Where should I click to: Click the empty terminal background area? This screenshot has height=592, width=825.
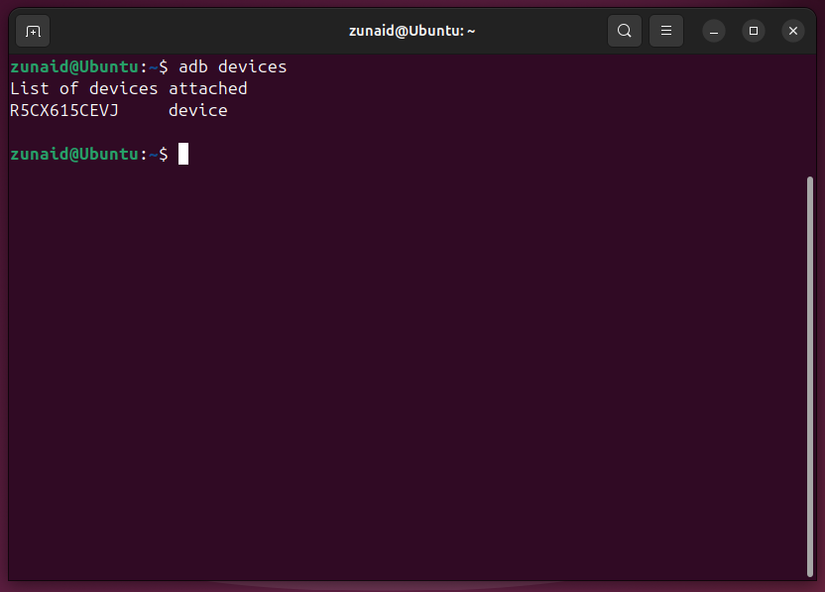click(x=400, y=350)
